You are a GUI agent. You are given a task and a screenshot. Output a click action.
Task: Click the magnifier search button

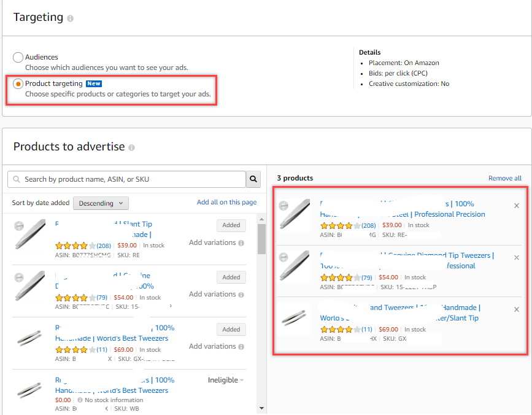(x=253, y=179)
